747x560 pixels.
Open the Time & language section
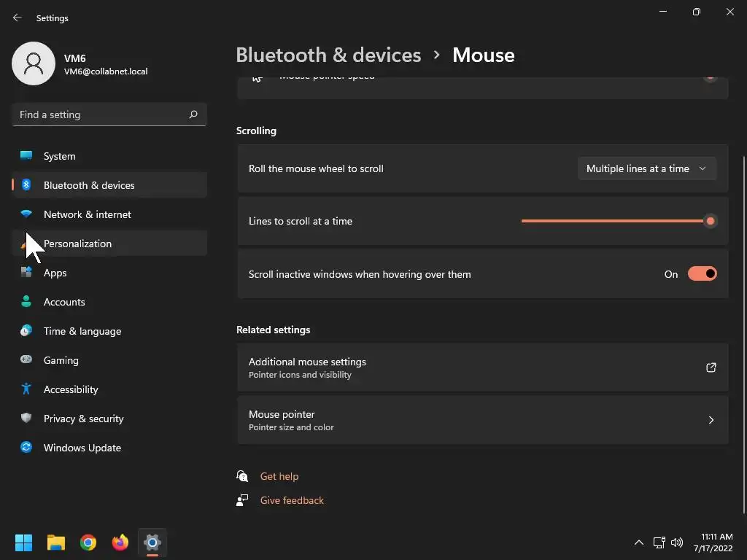[82, 331]
